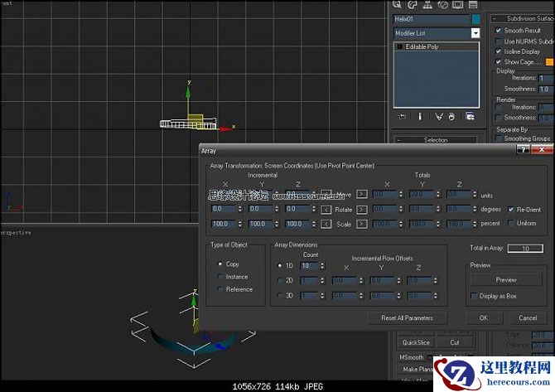Screen dimensions: 555x392
Task: Confirm the Array dialog with OK
Action: pyautogui.click(x=484, y=318)
